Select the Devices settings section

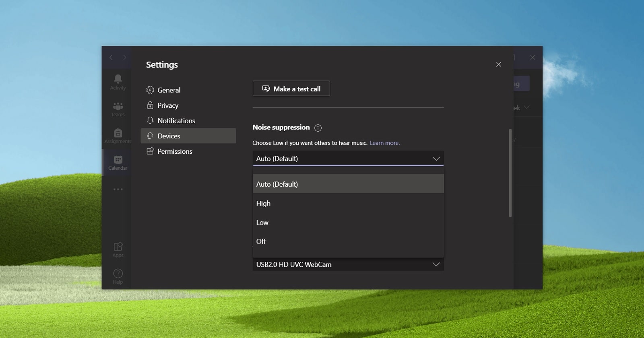188,136
